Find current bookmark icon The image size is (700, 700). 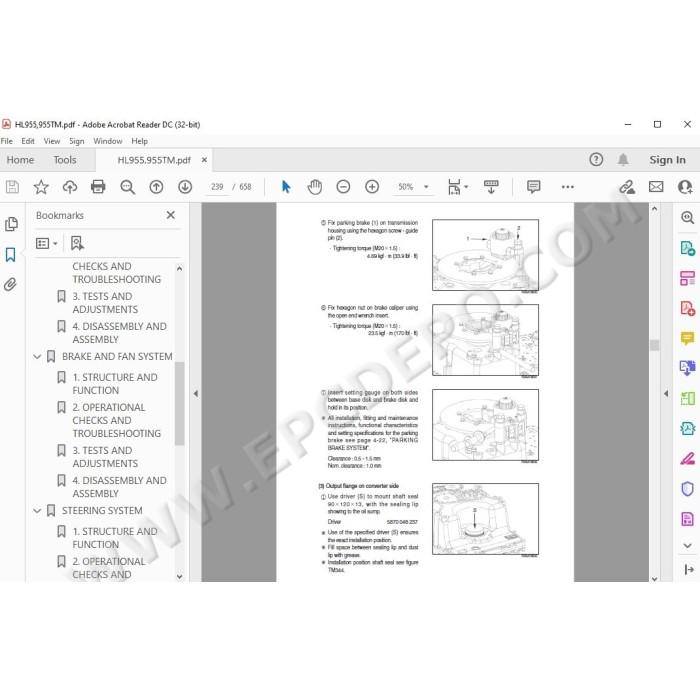(77, 243)
